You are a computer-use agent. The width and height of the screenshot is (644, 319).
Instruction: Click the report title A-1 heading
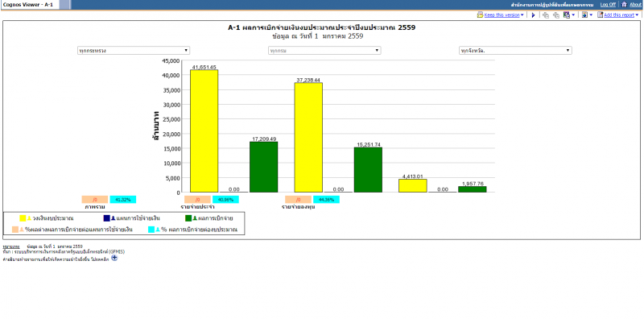[321, 27]
